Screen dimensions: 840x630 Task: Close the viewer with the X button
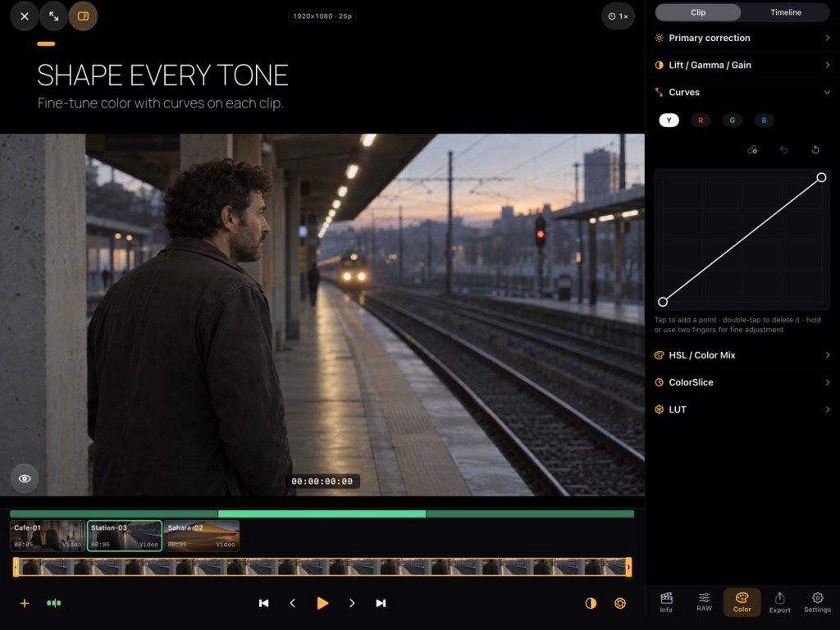point(24,16)
